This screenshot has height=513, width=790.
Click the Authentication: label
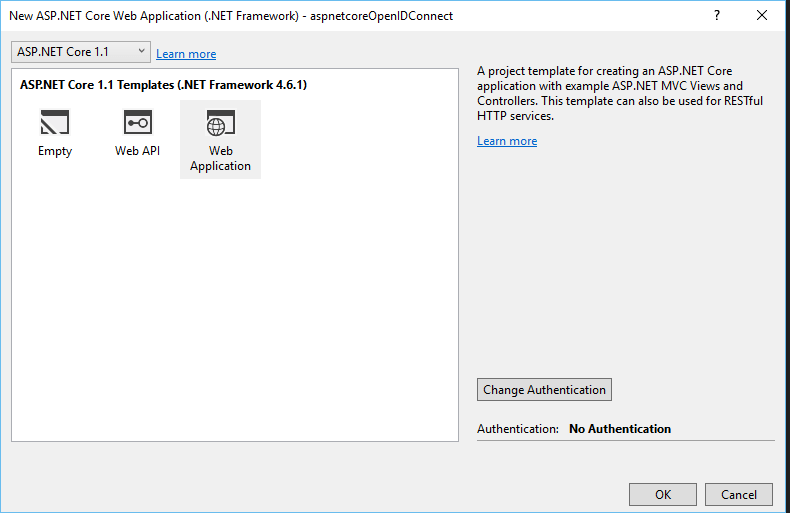coord(518,429)
